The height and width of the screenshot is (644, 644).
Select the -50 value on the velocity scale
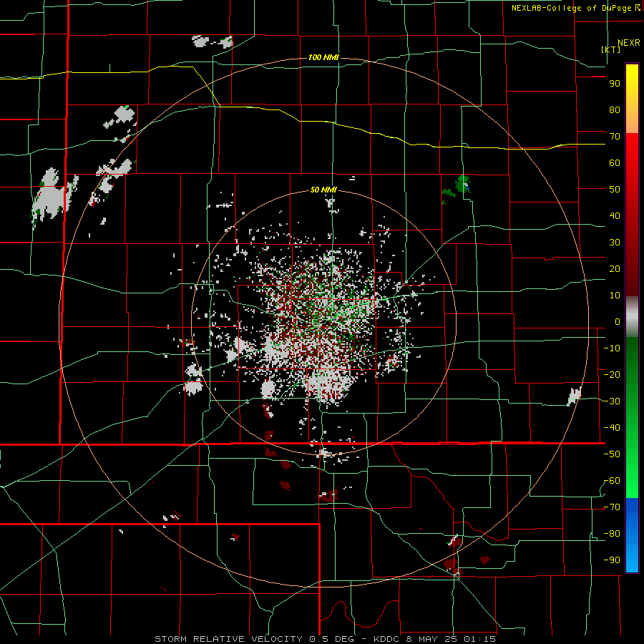pos(612,454)
